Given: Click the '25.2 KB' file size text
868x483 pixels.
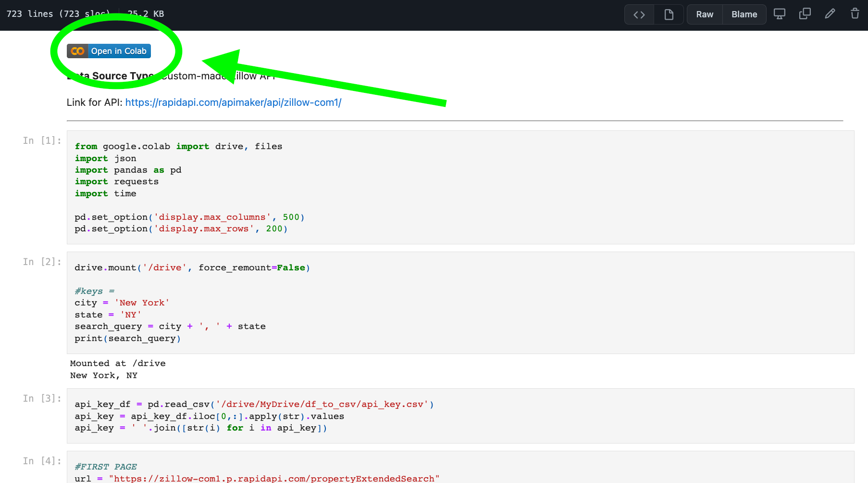Looking at the screenshot, I should pos(146,14).
